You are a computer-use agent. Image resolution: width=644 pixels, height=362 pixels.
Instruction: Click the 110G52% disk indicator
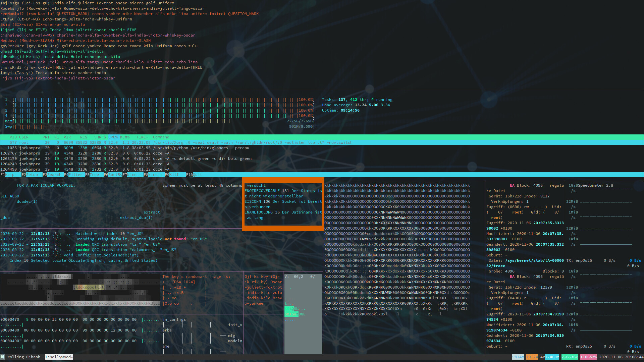[x=588, y=357]
